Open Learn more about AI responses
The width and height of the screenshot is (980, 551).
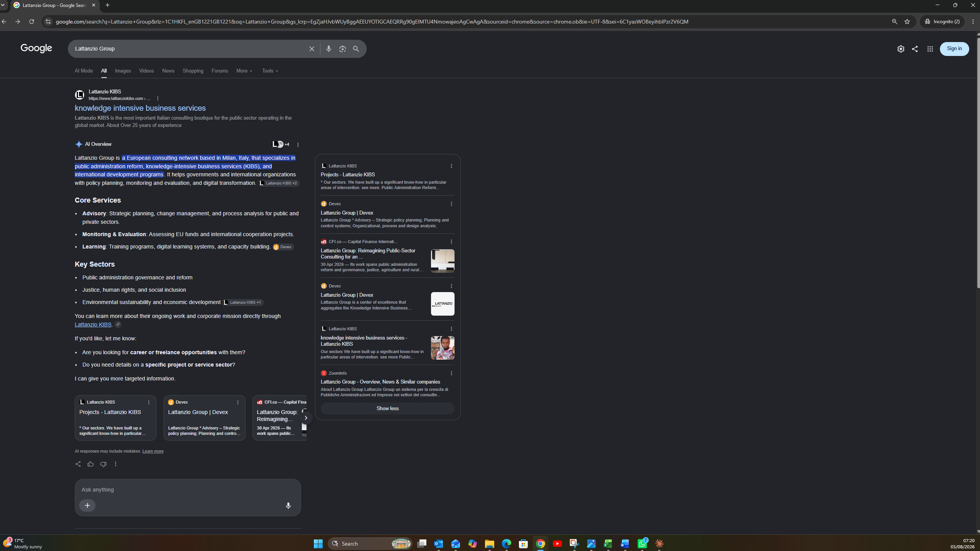click(153, 451)
